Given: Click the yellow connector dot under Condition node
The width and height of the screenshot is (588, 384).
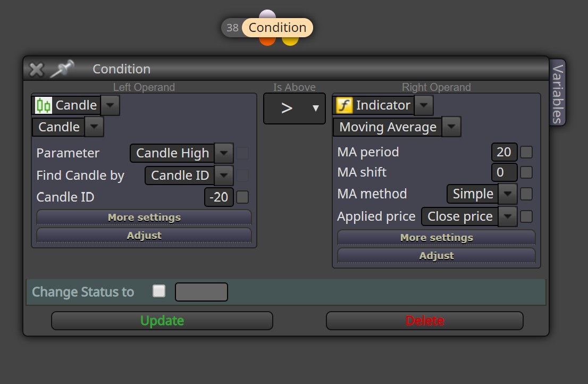Looking at the screenshot, I should (290, 40).
